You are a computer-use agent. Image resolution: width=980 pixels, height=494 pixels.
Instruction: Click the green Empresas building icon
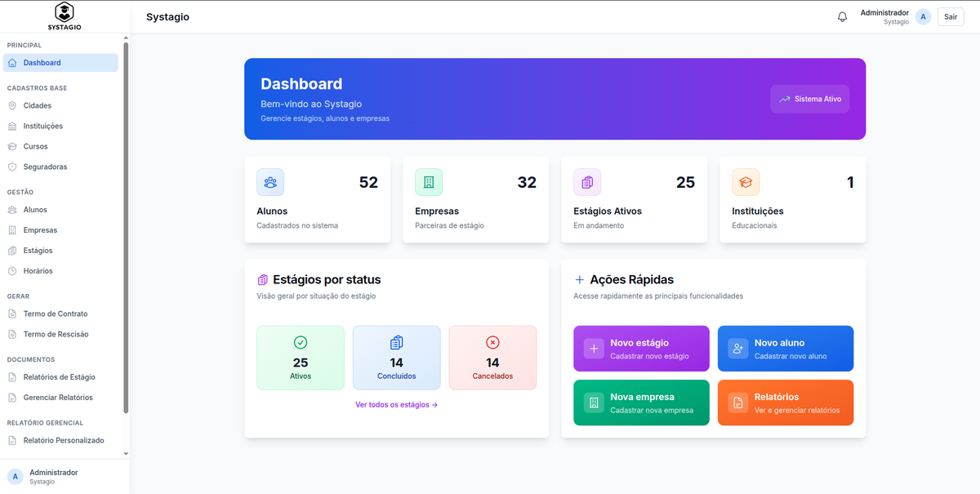tap(429, 182)
